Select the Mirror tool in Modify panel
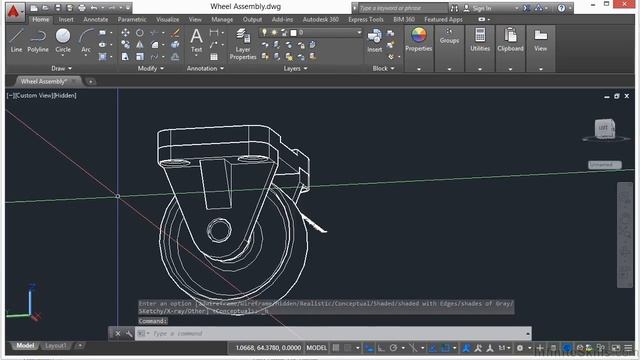Screen dimensions: 640x360 (140, 44)
